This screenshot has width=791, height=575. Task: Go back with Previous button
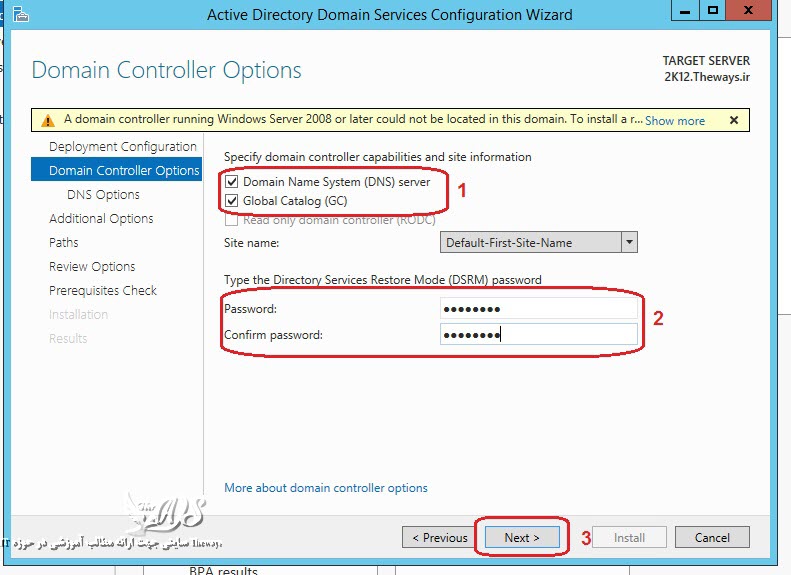point(439,538)
